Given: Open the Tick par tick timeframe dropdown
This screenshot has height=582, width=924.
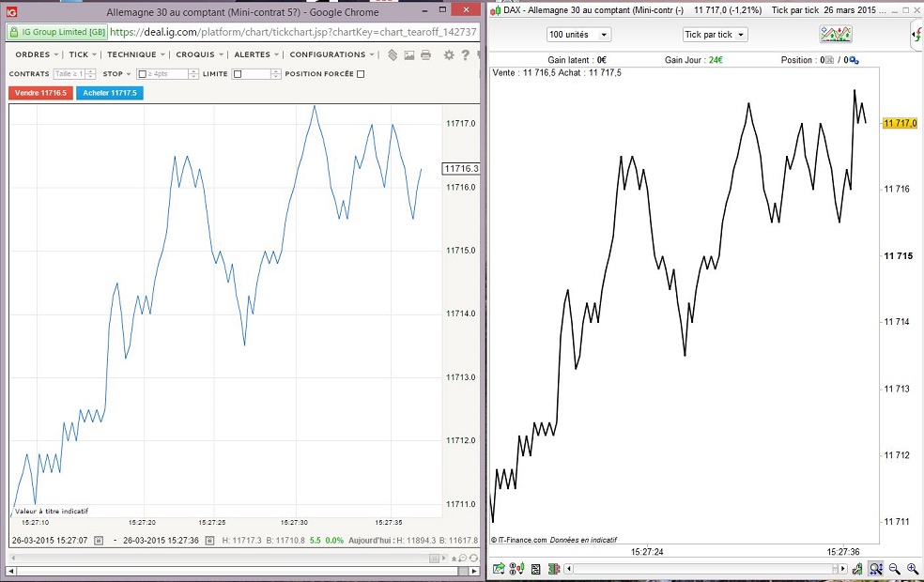Looking at the screenshot, I should click(715, 34).
